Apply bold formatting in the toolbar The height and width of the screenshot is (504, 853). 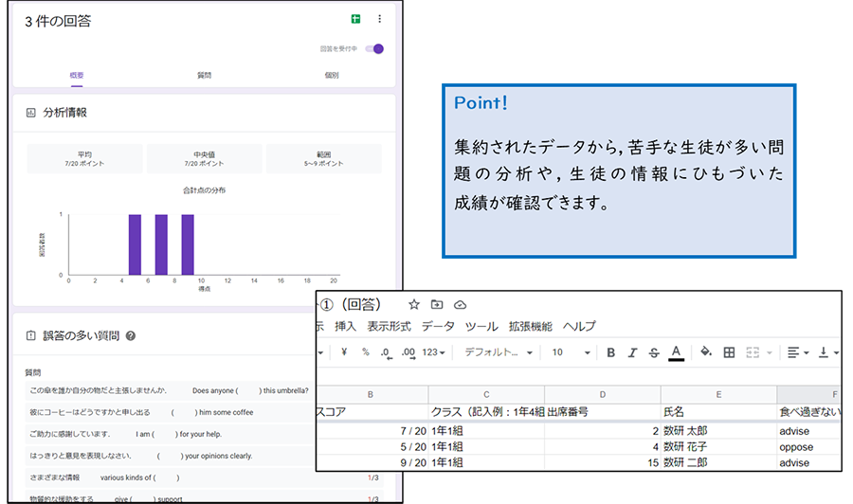pyautogui.click(x=610, y=352)
